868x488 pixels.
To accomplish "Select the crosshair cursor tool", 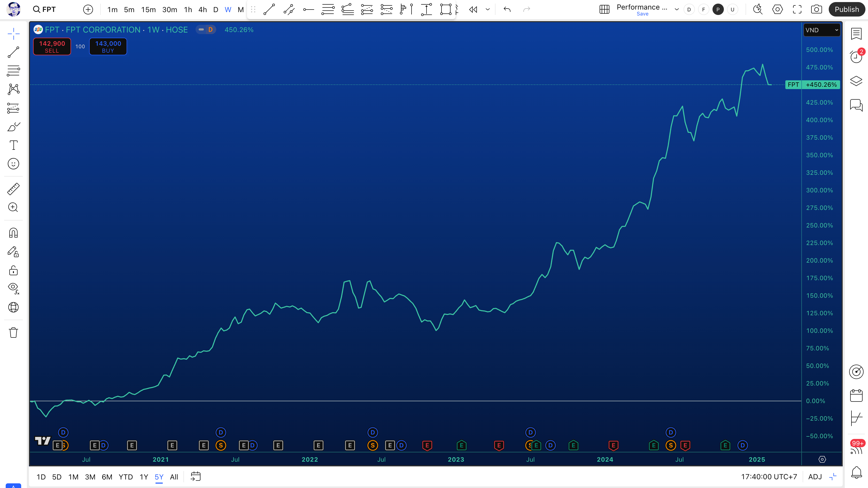I will click(13, 34).
